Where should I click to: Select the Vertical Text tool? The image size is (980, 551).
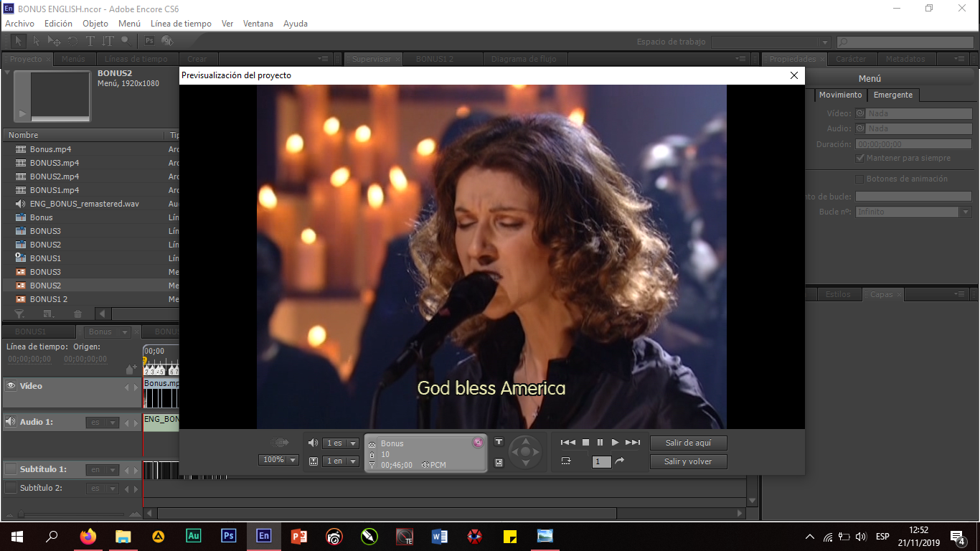pyautogui.click(x=108, y=41)
